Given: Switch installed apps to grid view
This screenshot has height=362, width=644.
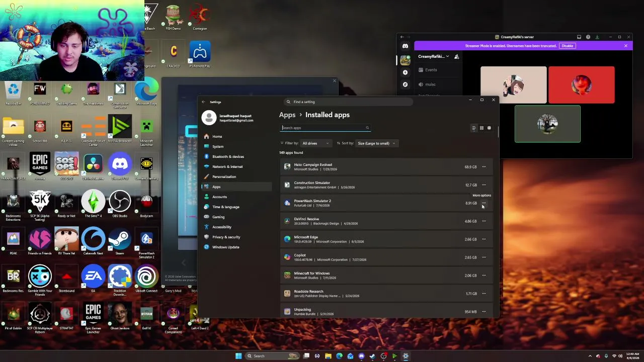Looking at the screenshot, I should tap(481, 128).
